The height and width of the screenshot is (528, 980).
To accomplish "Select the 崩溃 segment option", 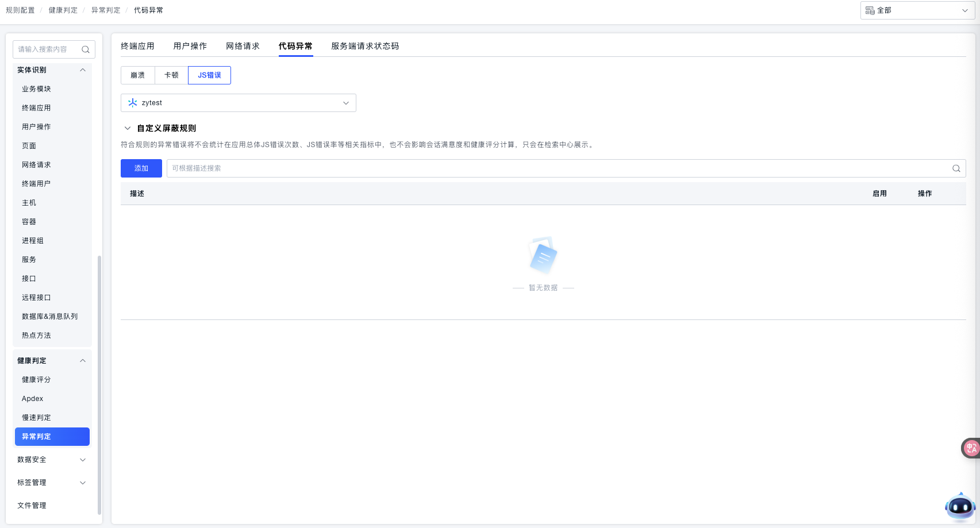I will (137, 75).
